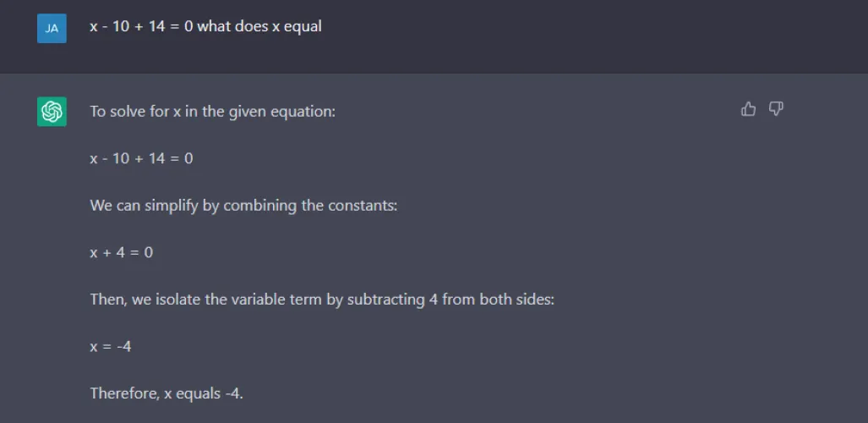868x423 pixels.
Task: Click the equation "x - 10 + 14 = 0" in the response
Action: (141, 158)
